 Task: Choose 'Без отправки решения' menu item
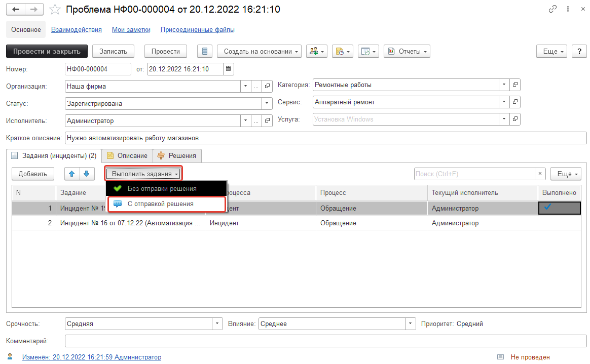pos(162,188)
